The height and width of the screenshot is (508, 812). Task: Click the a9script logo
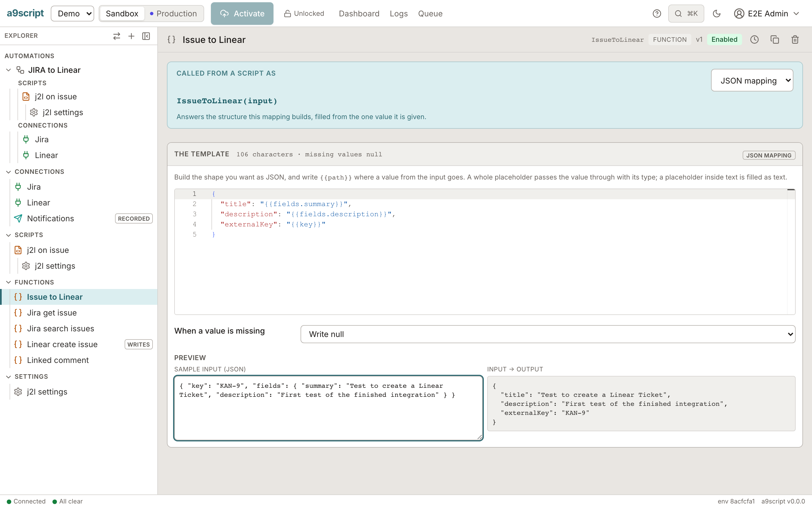(25, 13)
